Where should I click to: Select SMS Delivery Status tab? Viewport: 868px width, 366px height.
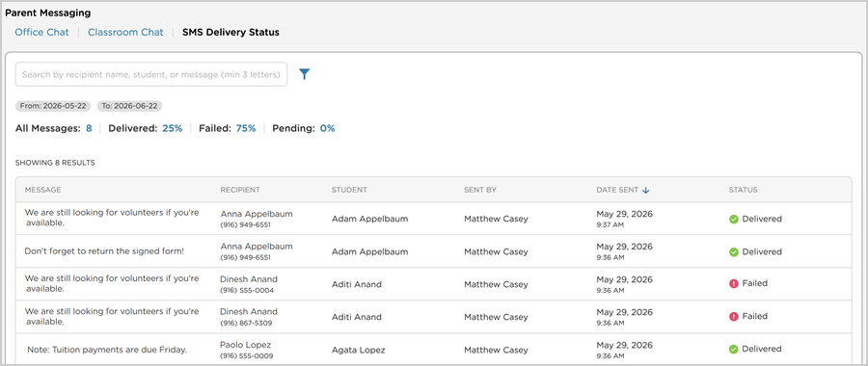tap(231, 32)
